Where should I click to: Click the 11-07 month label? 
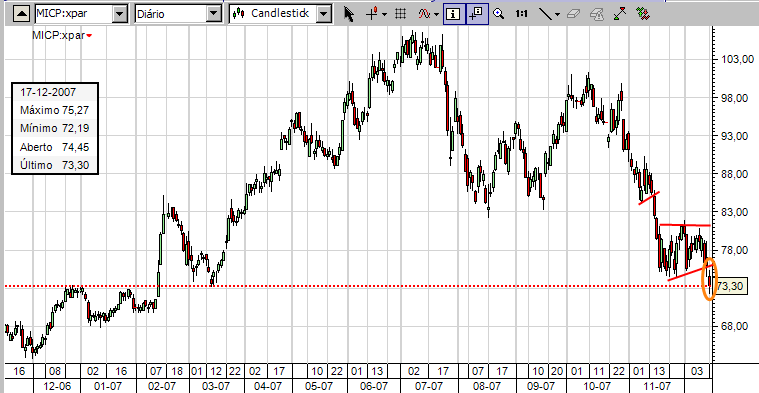pos(658,386)
